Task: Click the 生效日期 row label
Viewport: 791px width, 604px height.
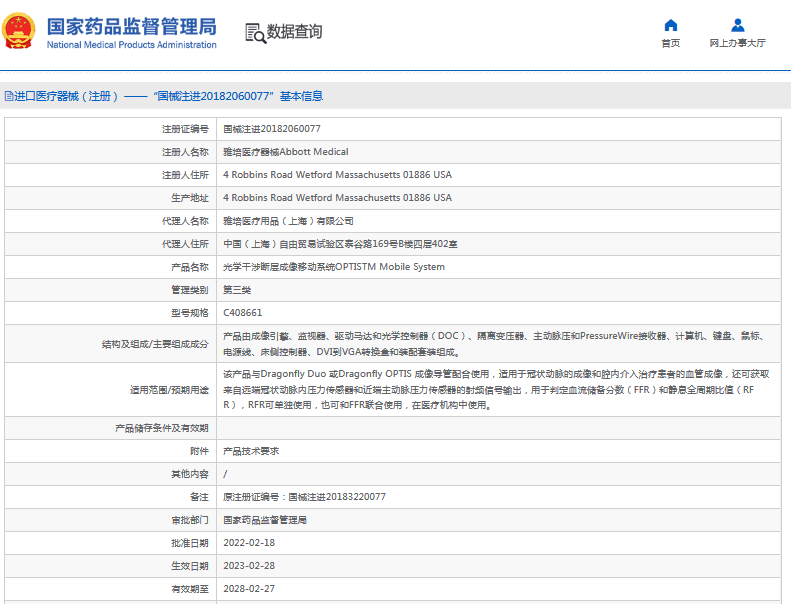Action: click(190, 566)
